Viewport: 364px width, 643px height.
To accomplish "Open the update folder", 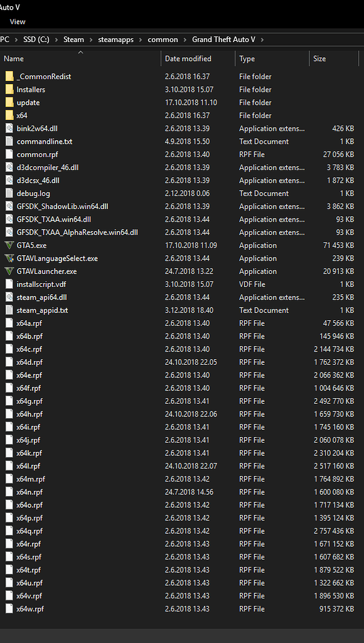I will click(x=28, y=102).
